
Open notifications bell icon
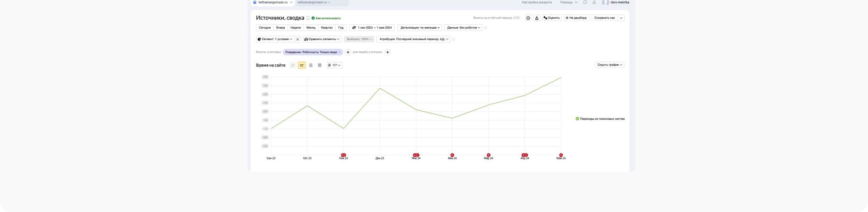pyautogui.click(x=594, y=3)
